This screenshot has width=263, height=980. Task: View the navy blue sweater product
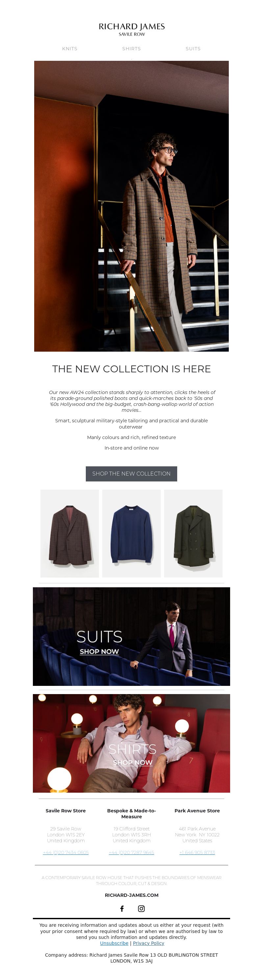click(131, 533)
